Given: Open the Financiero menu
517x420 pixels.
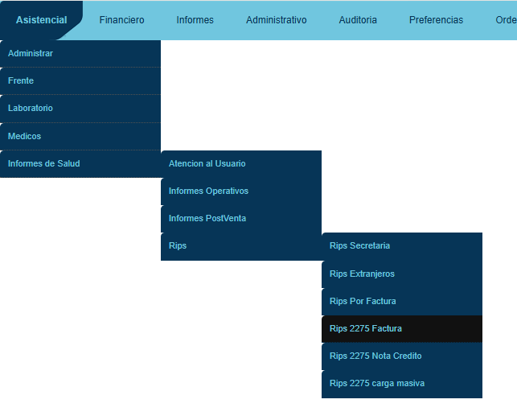Looking at the screenshot, I should (121, 20).
